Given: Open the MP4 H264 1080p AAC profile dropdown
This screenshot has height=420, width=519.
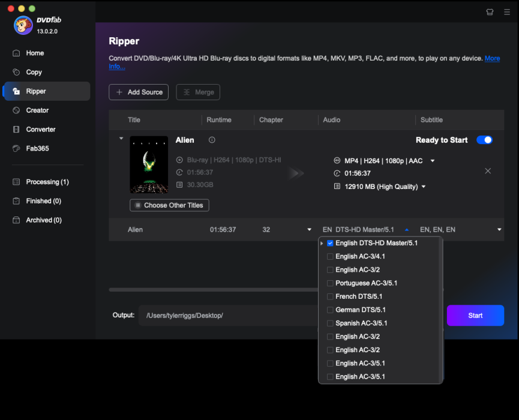Looking at the screenshot, I should pos(433,161).
